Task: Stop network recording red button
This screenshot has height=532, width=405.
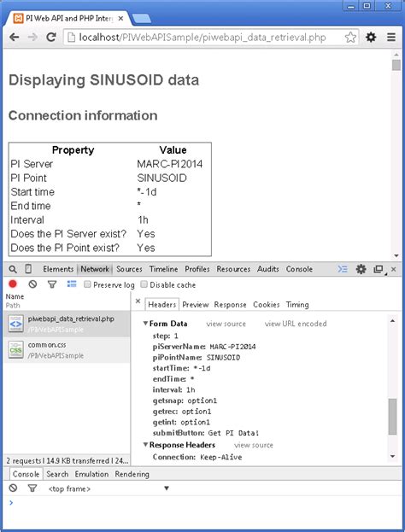Action: 13,284
